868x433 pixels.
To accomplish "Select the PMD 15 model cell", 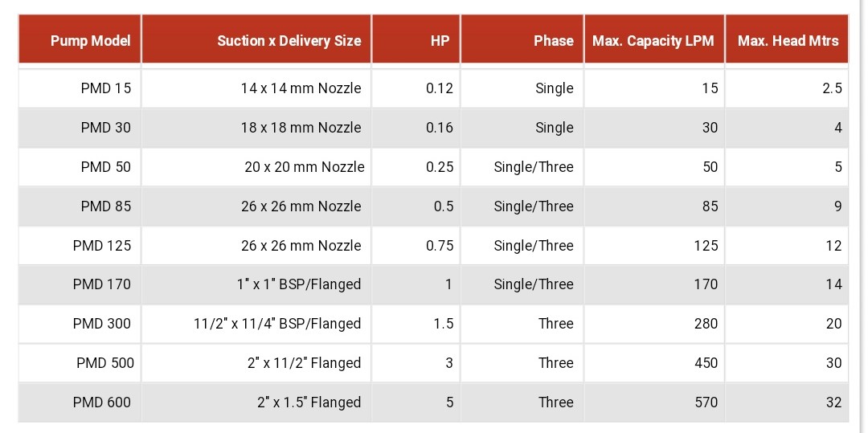I will 105,88.
